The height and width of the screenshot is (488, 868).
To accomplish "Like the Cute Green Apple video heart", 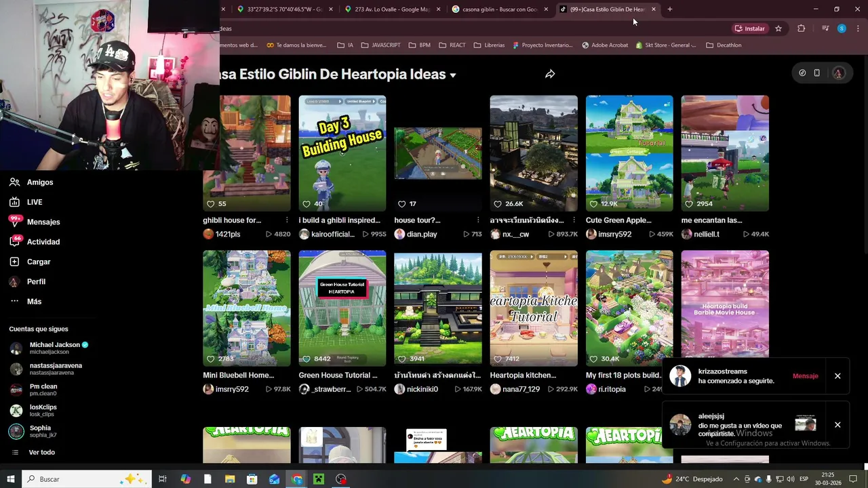I will click(593, 204).
